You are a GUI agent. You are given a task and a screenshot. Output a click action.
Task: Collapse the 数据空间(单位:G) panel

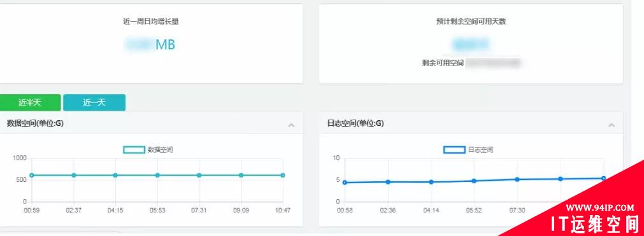[x=291, y=125]
